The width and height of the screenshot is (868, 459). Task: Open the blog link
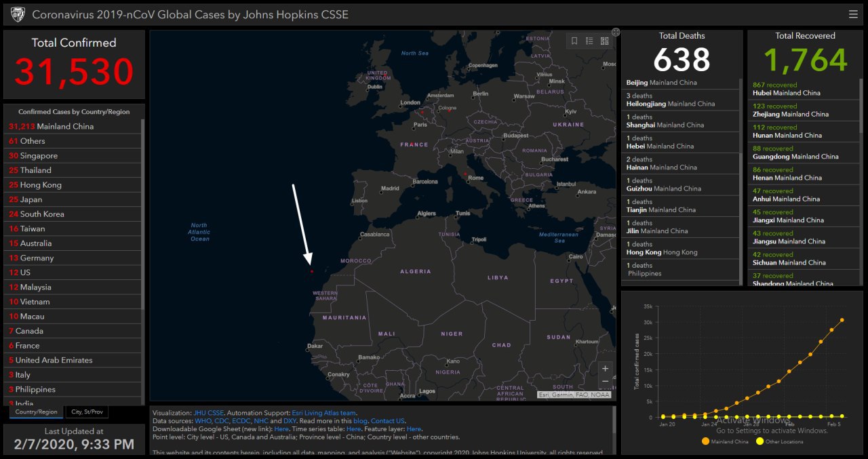coord(360,421)
